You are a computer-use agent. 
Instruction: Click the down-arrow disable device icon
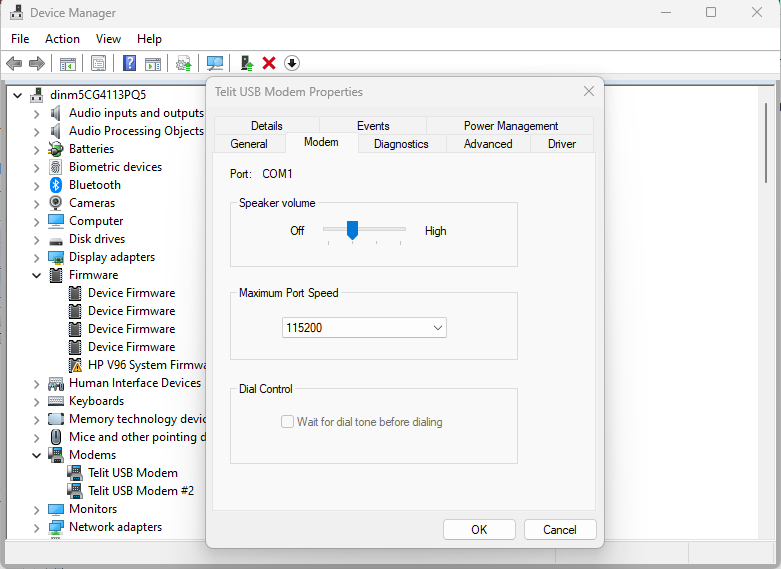click(x=292, y=63)
